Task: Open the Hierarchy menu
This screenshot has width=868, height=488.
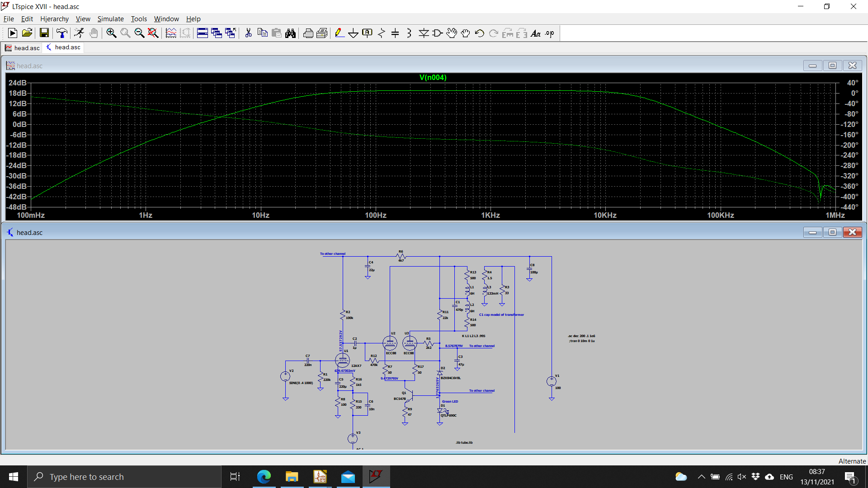Action: (54, 19)
